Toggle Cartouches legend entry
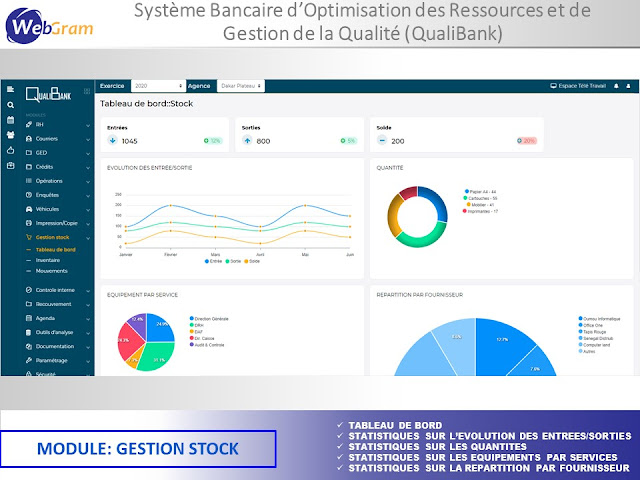 (x=480, y=198)
